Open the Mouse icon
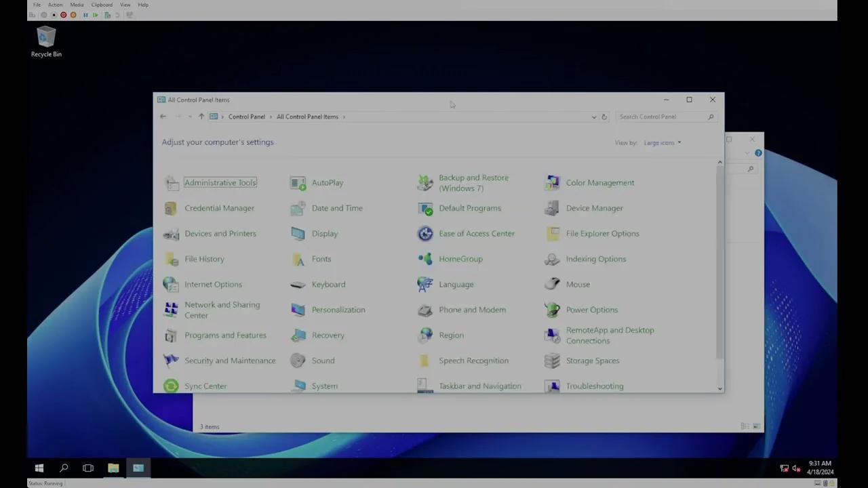This screenshot has height=488, width=868. coord(553,285)
